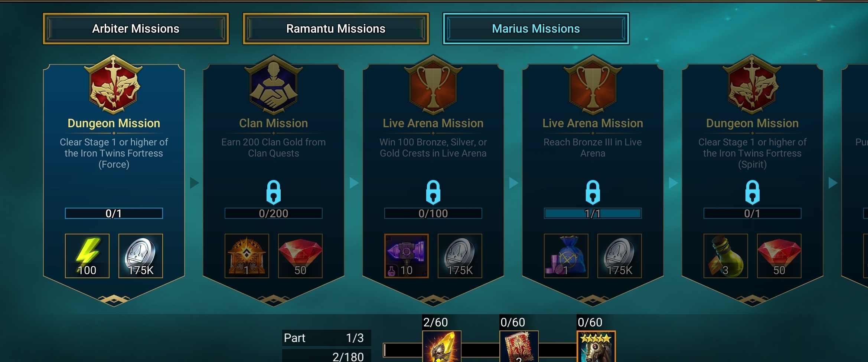
Task: Click the lock on Win 100 Crests mission
Action: tap(433, 192)
